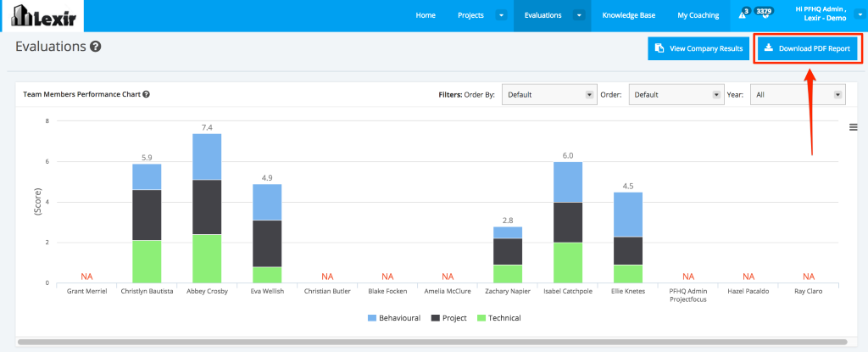The height and width of the screenshot is (352, 868).
Task: Click the Blake Focken axis label
Action: 387,291
